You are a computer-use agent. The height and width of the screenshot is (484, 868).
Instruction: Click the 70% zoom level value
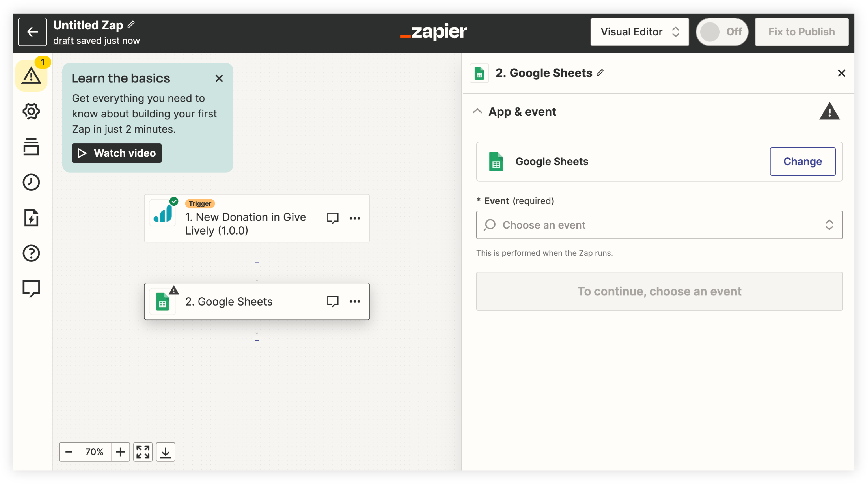pos(94,452)
